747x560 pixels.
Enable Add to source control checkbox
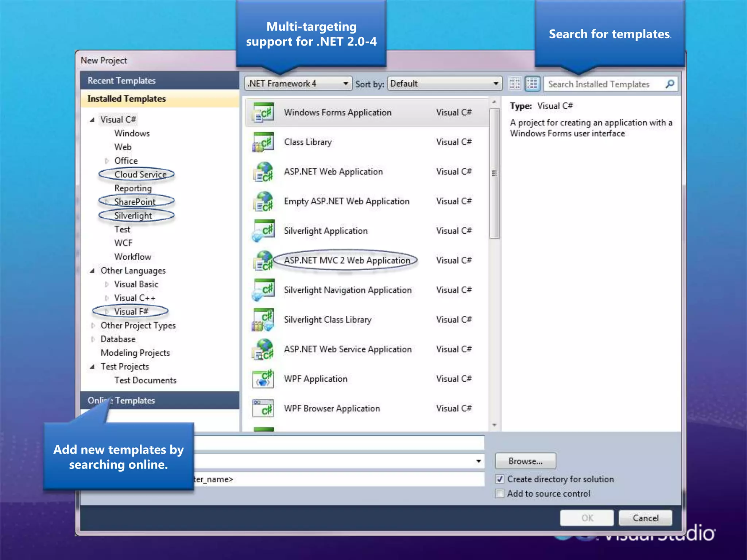500,494
